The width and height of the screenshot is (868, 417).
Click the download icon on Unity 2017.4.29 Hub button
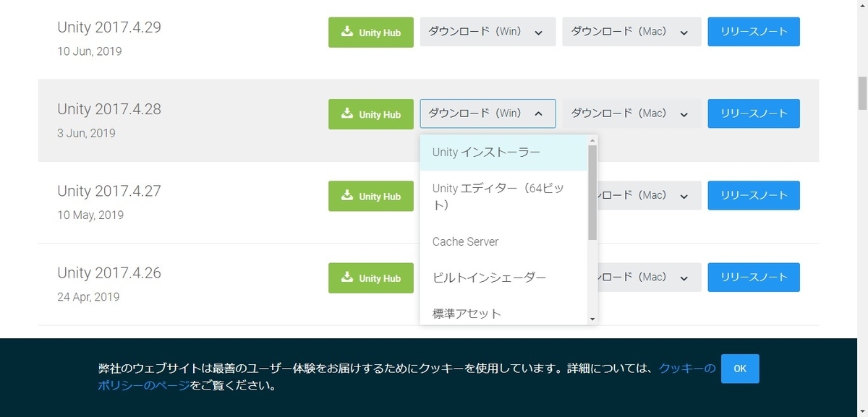tap(348, 32)
